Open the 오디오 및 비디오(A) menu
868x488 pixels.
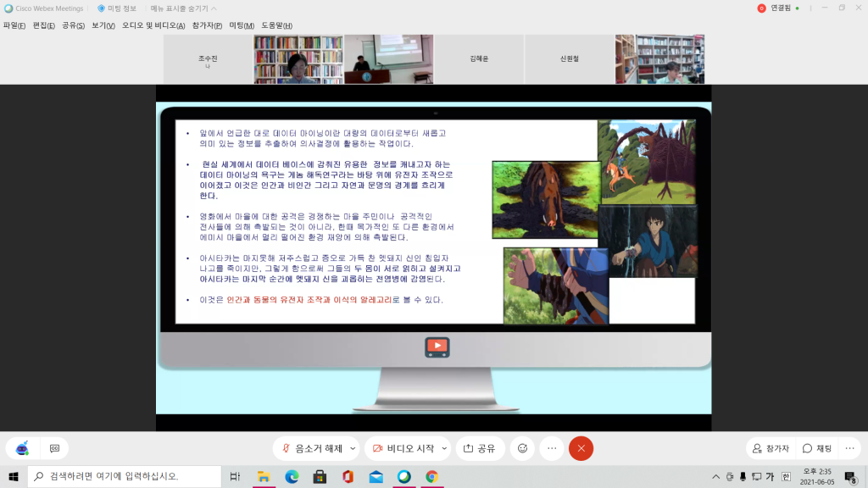click(x=153, y=25)
